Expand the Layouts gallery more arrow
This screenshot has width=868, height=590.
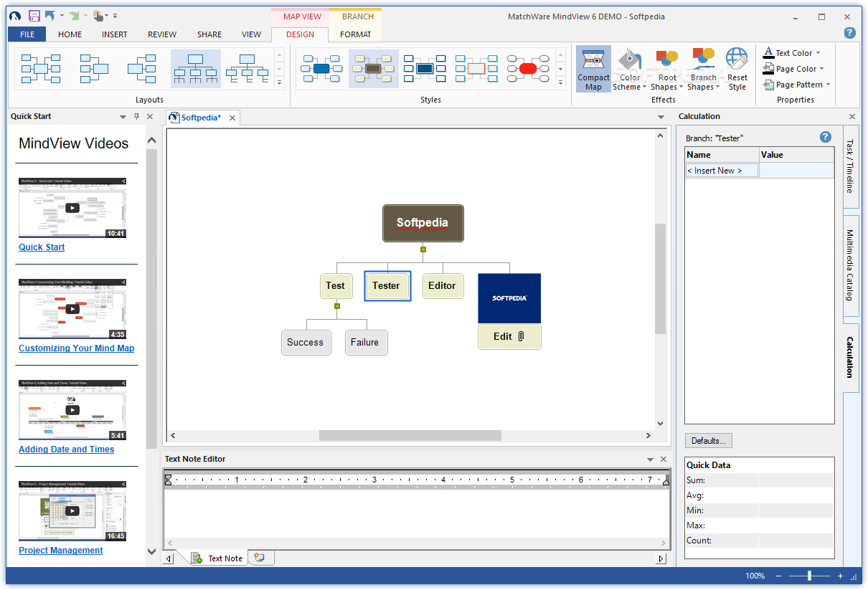click(280, 82)
